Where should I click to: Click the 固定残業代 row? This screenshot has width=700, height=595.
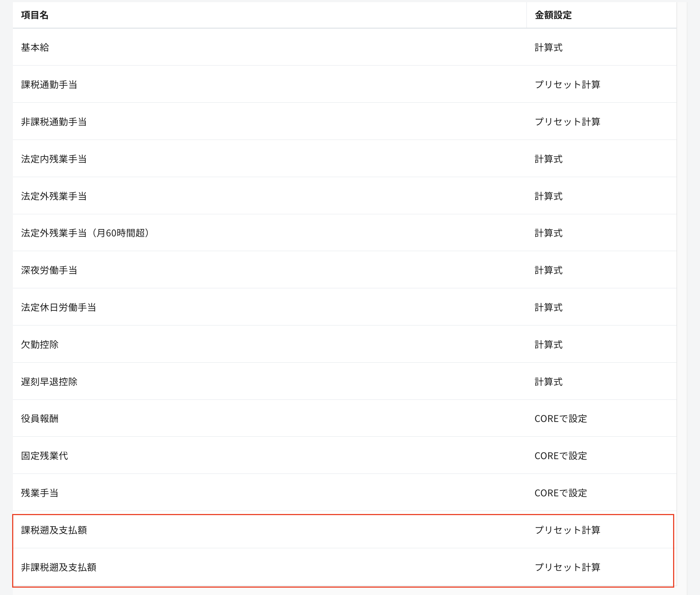coord(45,456)
